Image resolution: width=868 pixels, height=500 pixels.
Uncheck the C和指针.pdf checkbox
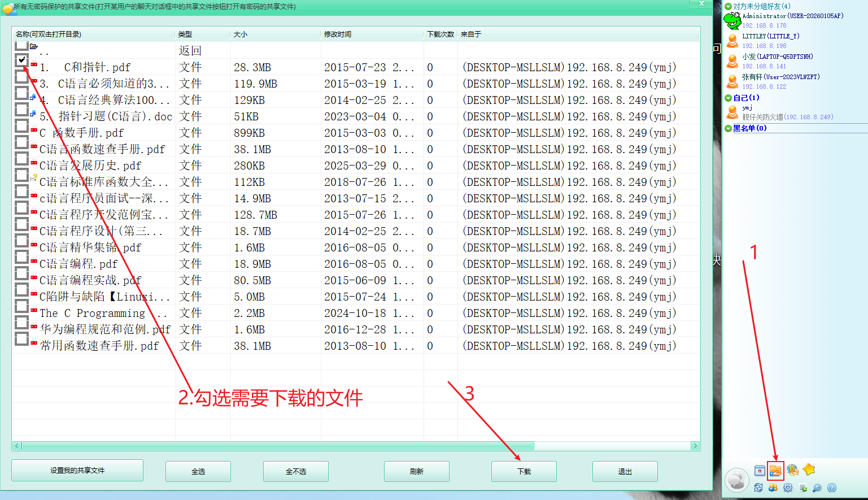click(21, 60)
